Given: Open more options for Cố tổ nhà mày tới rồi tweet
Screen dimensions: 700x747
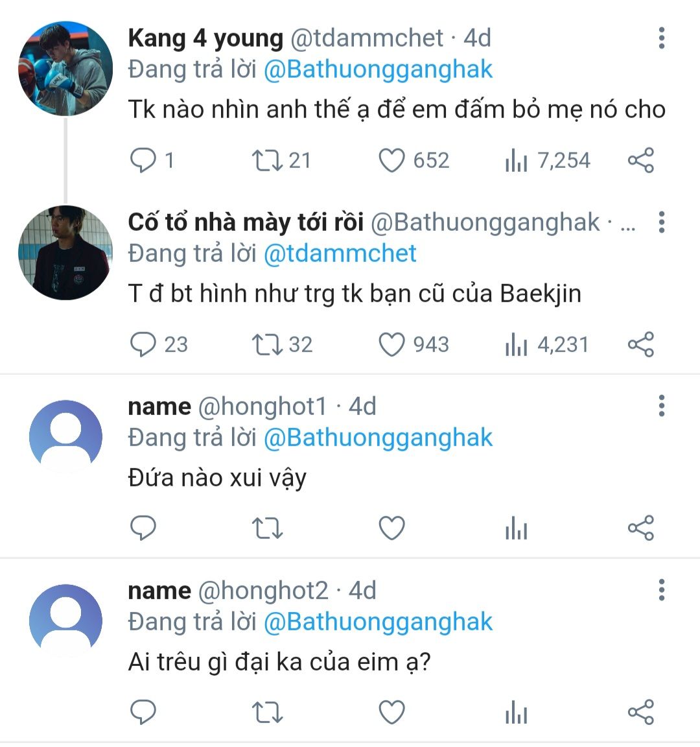Looking at the screenshot, I should pos(661,222).
